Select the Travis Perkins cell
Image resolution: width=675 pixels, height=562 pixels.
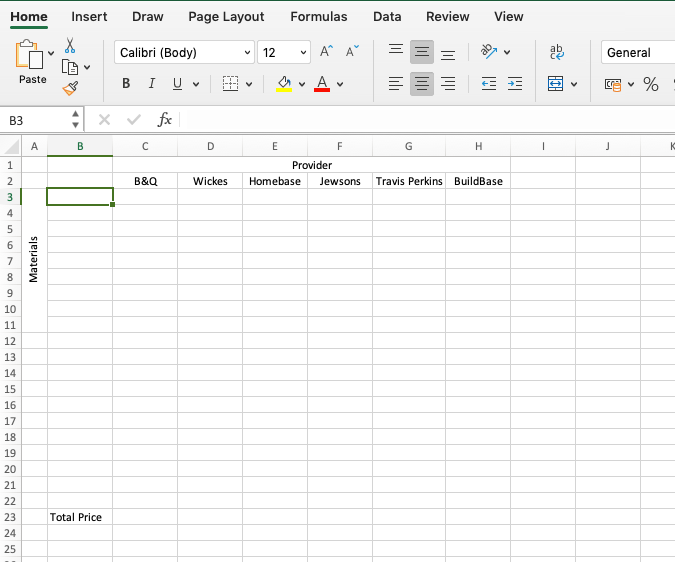[x=409, y=181]
